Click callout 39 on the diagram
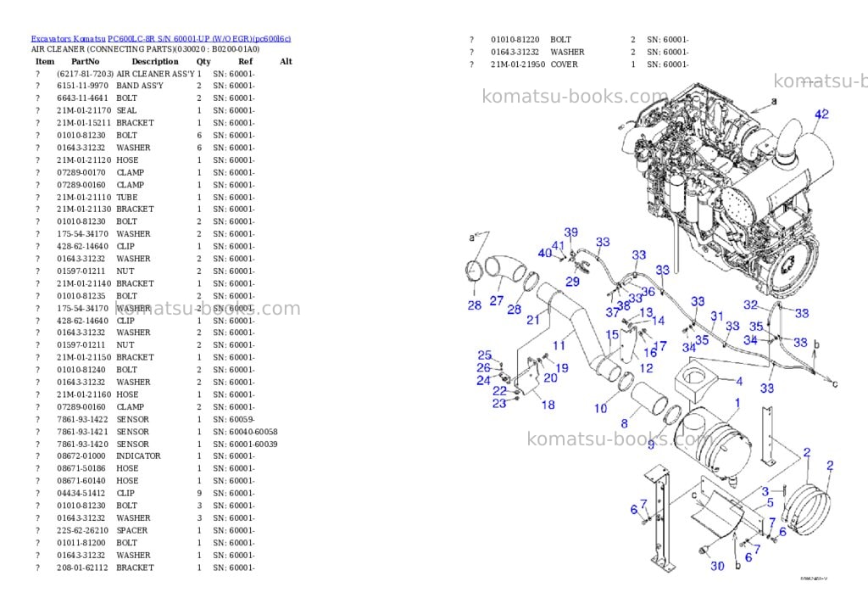This screenshot has width=868, height=615. [570, 232]
